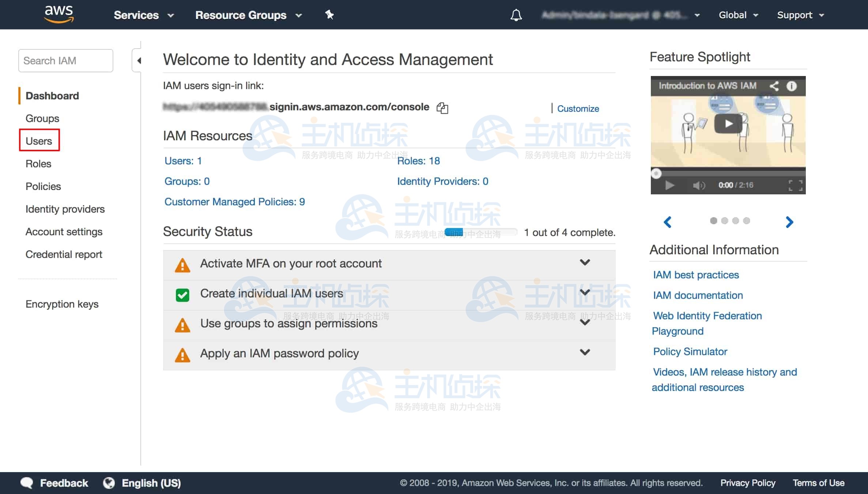Screen dimensions: 868x494
Task: Open Users in the sidebar
Action: pos(39,141)
